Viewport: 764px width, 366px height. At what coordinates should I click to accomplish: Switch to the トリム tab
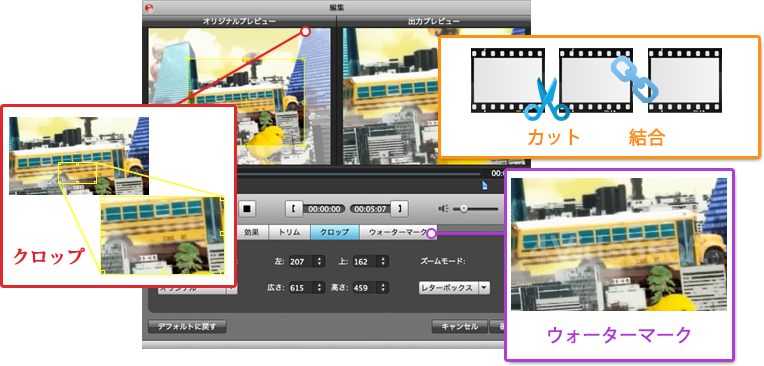point(289,232)
